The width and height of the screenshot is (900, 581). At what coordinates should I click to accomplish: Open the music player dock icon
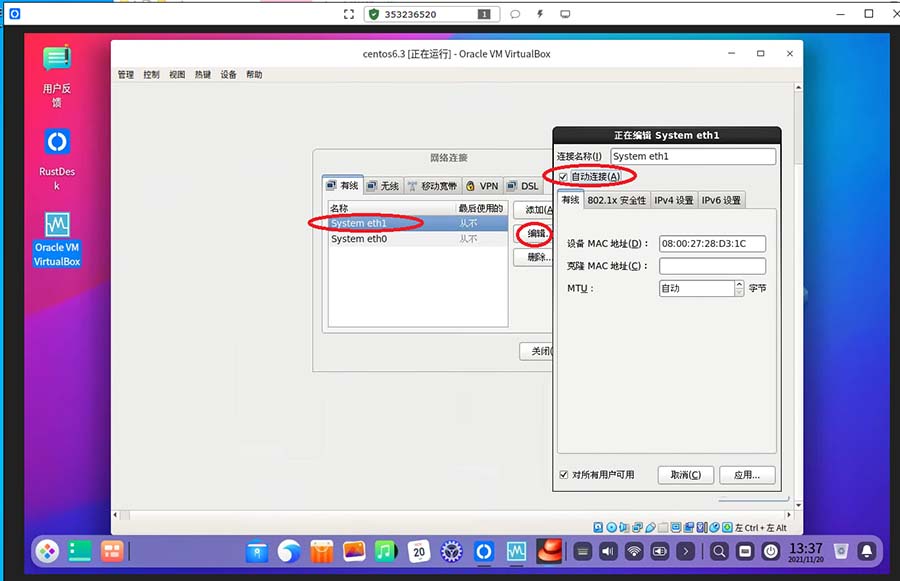pyautogui.click(x=386, y=552)
